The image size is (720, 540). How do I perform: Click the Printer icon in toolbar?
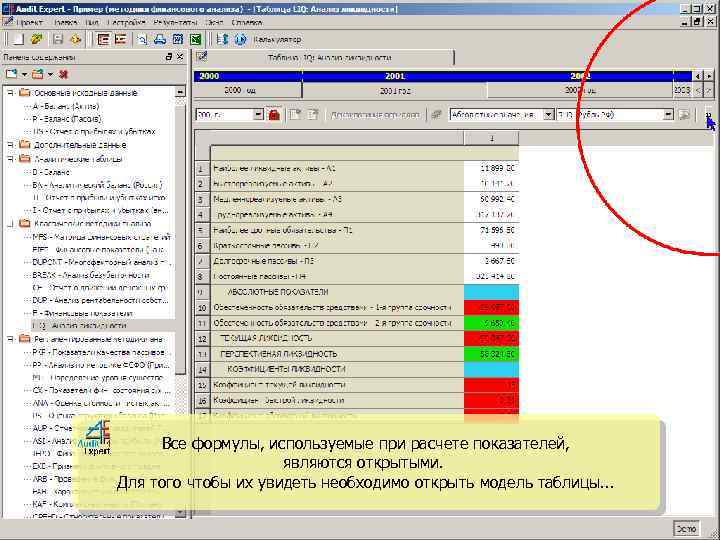(x=160, y=39)
